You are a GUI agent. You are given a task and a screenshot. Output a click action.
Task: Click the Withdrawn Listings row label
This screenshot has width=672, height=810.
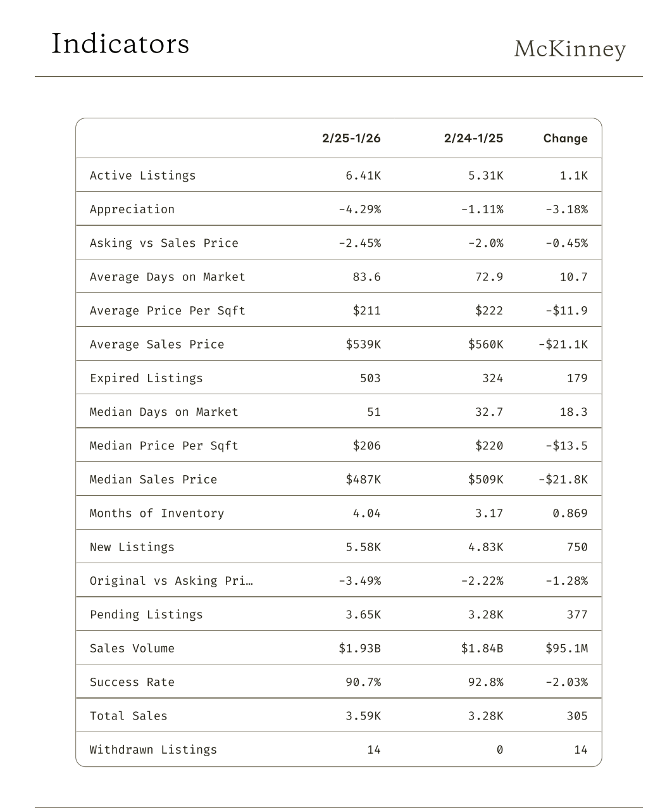point(153,750)
